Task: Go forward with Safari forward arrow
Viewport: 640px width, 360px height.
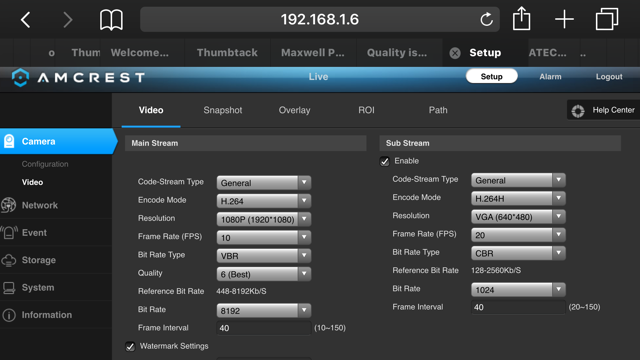Action: (x=67, y=20)
